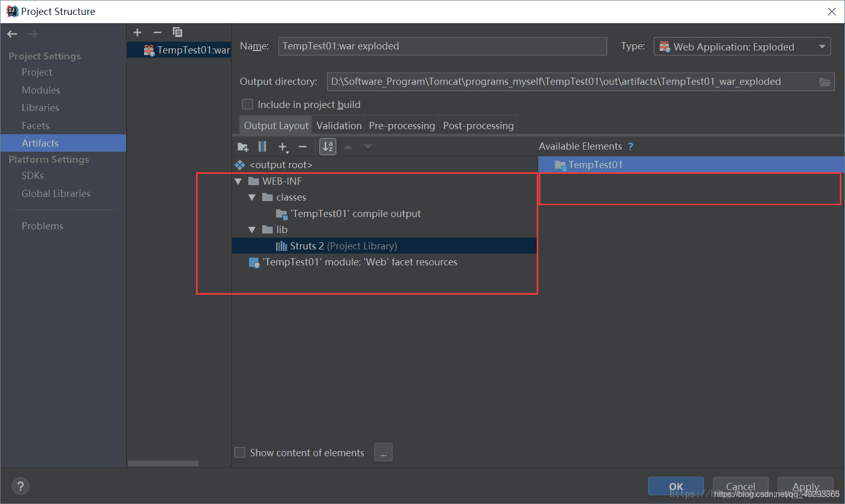Move the selected element up in the layout
The width and height of the screenshot is (845, 504).
348,147
